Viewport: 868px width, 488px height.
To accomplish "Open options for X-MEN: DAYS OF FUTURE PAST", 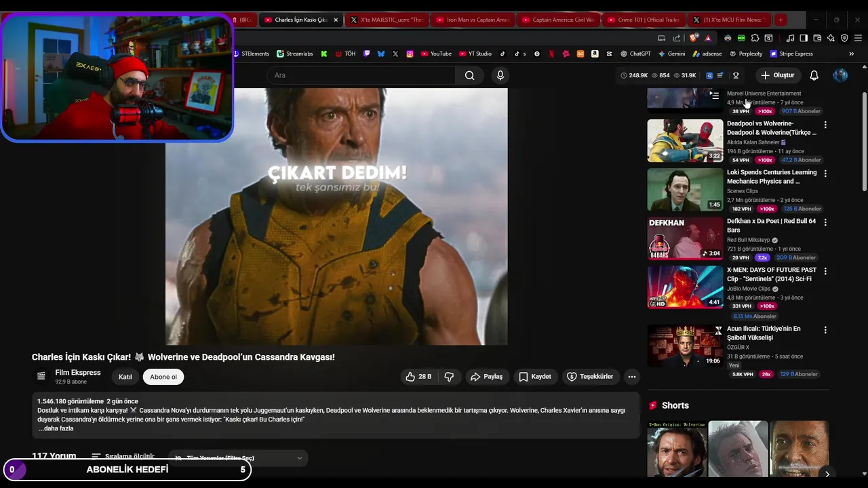I will point(825,271).
